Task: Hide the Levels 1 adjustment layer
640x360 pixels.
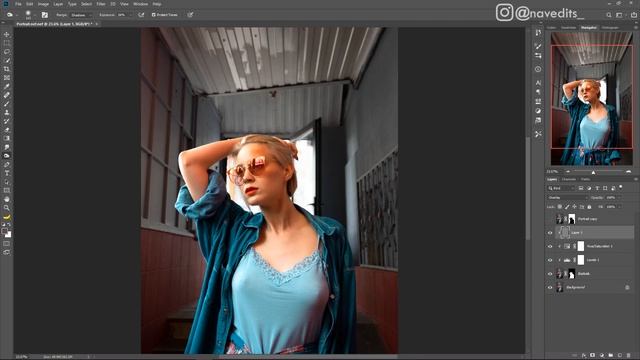Action: coord(550,260)
